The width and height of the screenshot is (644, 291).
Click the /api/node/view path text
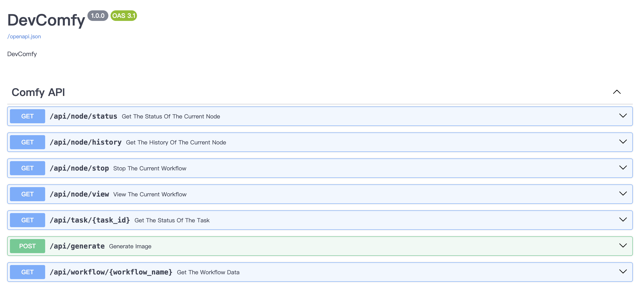(79, 194)
